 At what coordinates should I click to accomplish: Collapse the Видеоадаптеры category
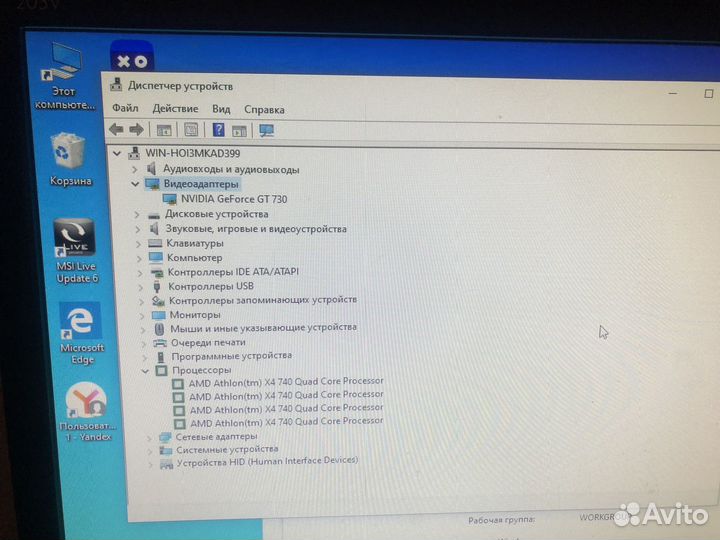point(135,184)
